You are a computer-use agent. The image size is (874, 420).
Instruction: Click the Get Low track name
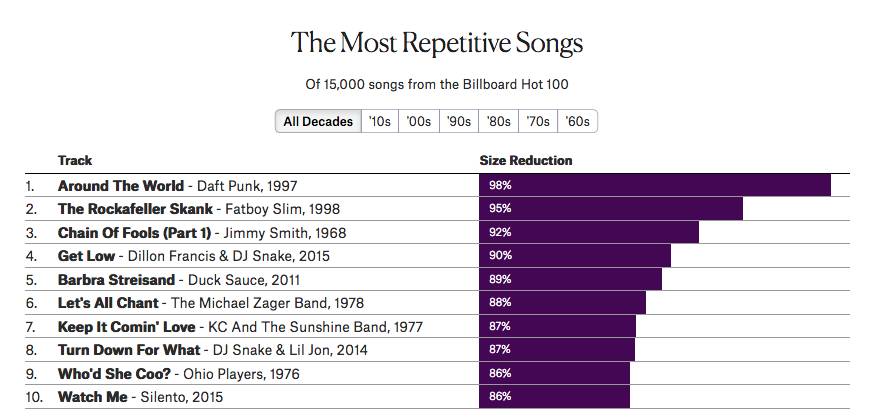(87, 256)
